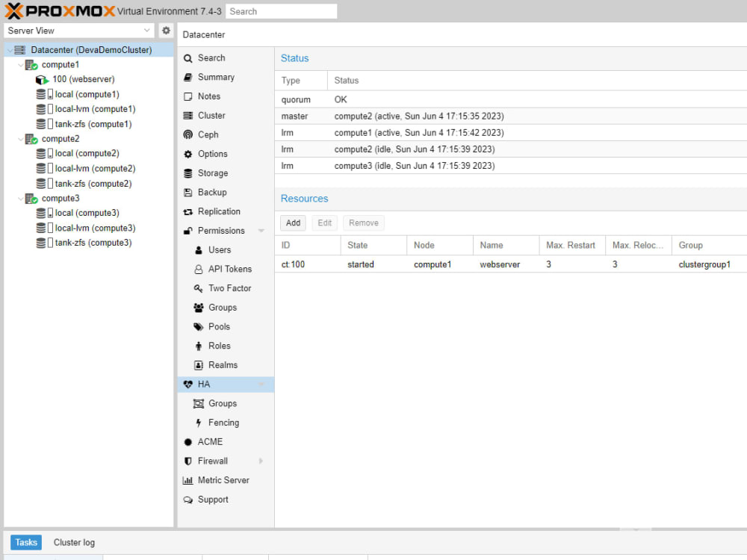Click the Status heading link
Screen dimensions: 747x560
(x=295, y=58)
